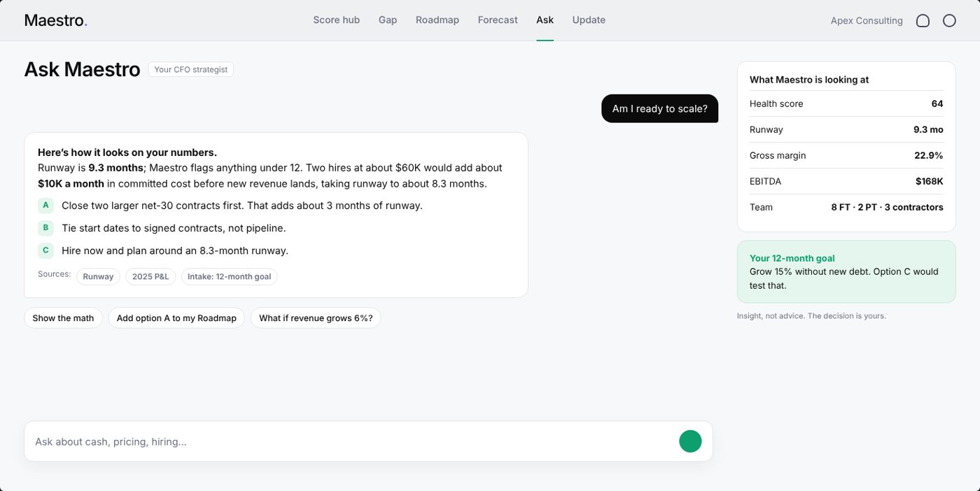Open Intake: 12-month goal source chip
Viewport: 980px width, 491px height.
230,276
